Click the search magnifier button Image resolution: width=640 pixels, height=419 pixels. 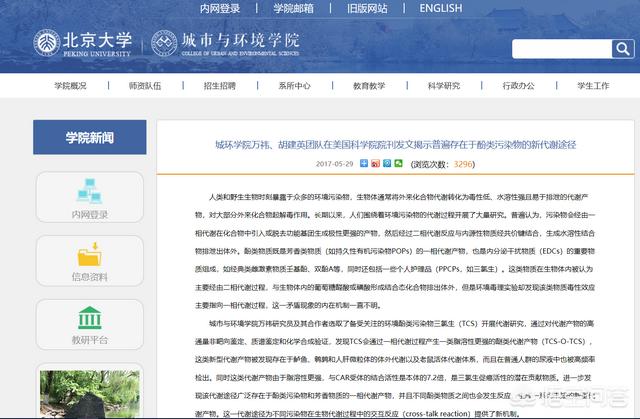click(623, 49)
